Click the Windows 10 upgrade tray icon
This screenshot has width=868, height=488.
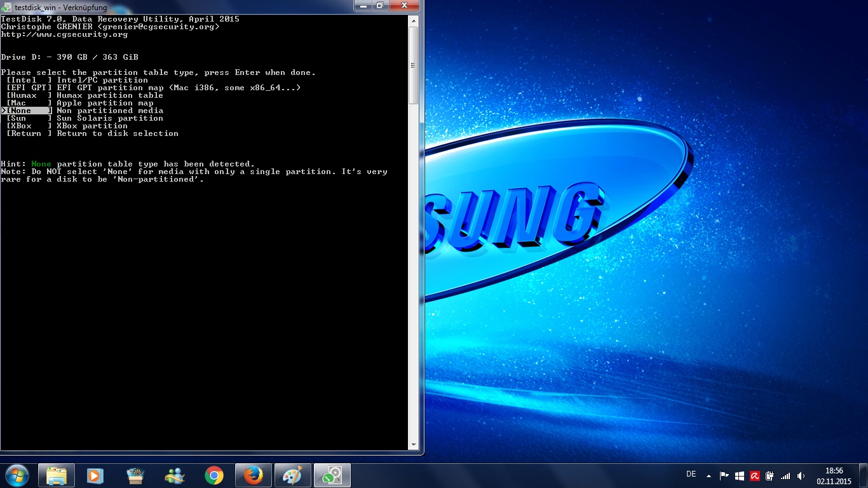(740, 475)
